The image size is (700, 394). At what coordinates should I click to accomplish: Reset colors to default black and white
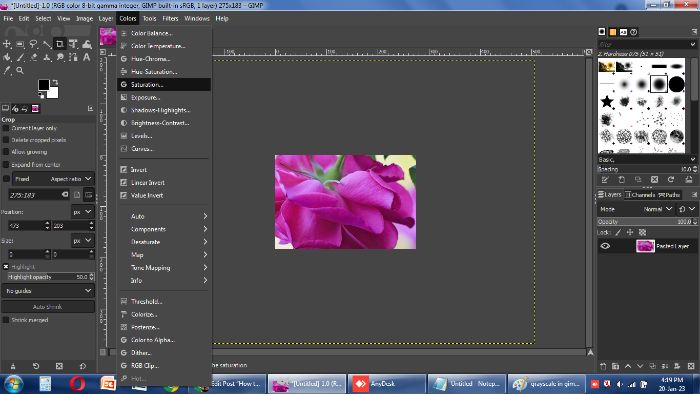tap(41, 95)
